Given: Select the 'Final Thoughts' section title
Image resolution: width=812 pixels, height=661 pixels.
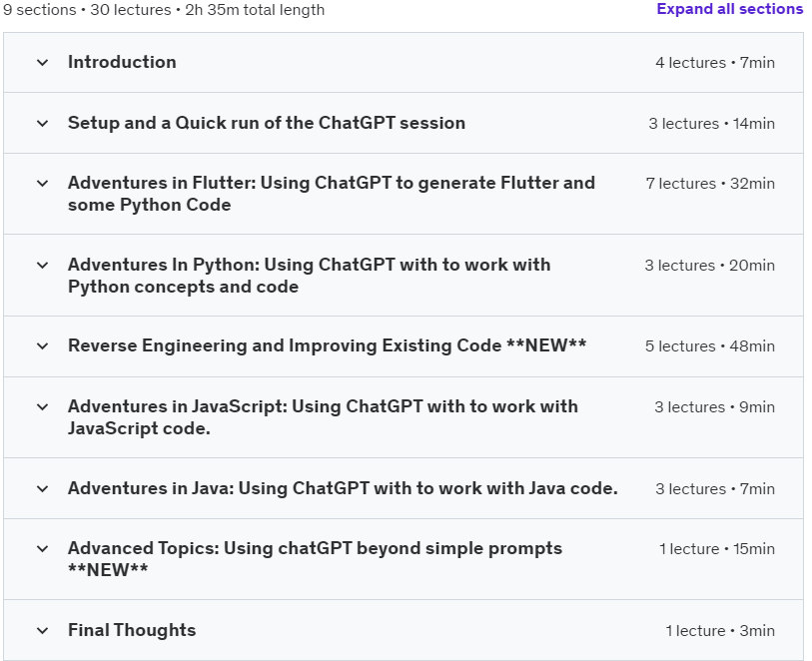Looking at the screenshot, I should [x=132, y=630].
